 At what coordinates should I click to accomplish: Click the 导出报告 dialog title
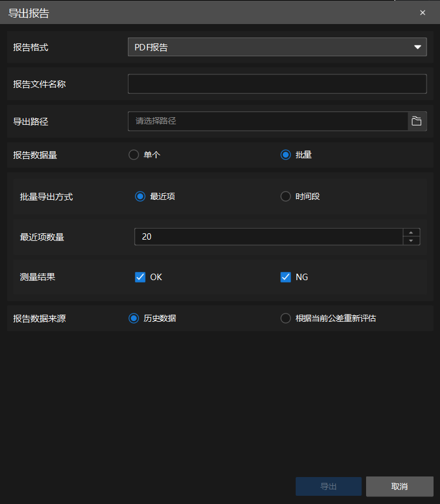(x=29, y=13)
